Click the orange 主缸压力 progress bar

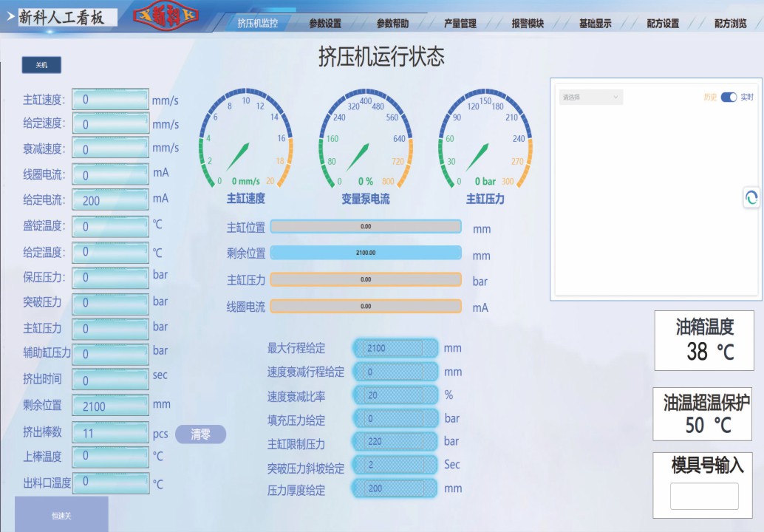click(366, 279)
